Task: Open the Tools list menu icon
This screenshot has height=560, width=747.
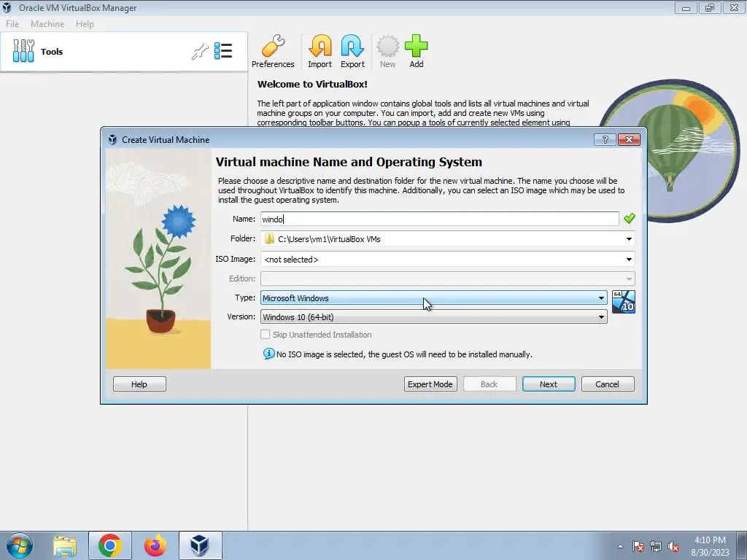Action: pyautogui.click(x=223, y=51)
